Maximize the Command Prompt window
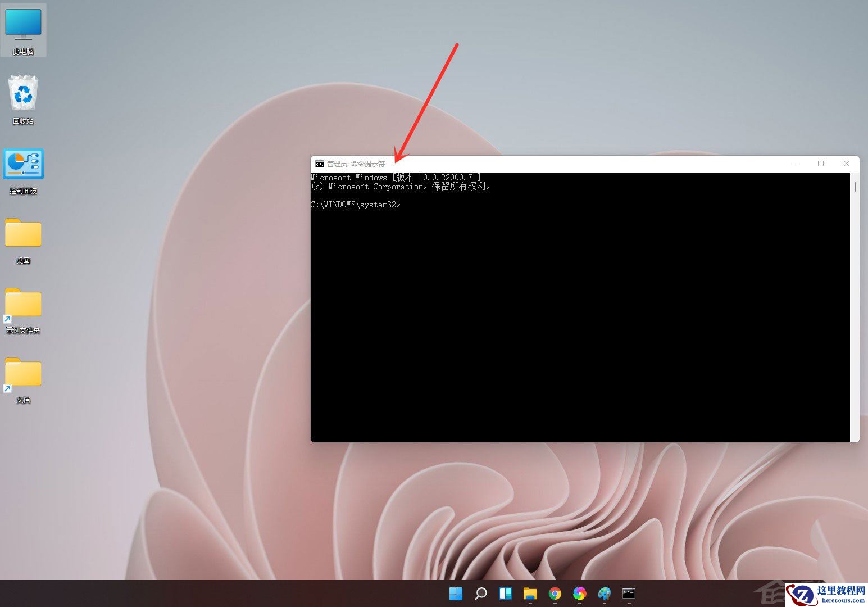This screenshot has height=607, width=868. (821, 164)
